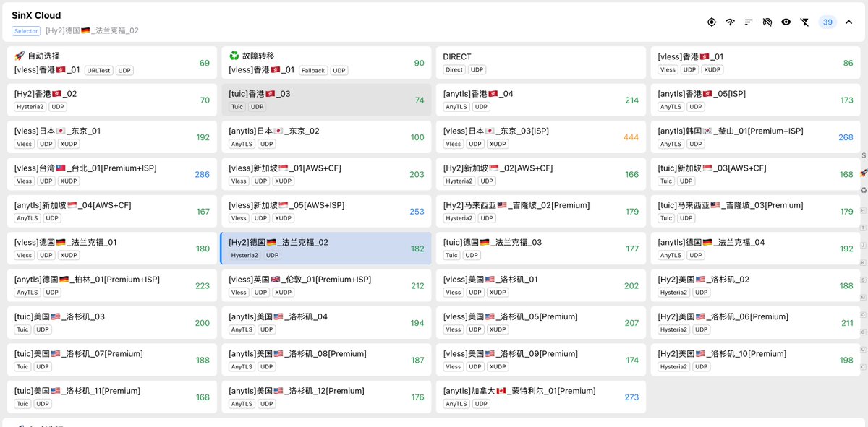Use [Hy2]美国_洛杉矶_02 node
Screen dimensions: 868x427
755,285
